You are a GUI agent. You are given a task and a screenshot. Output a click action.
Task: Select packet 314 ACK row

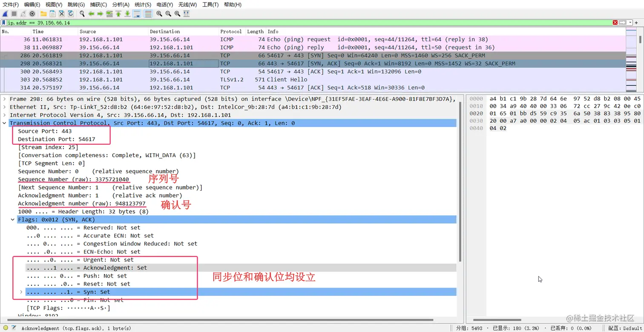coord(313,88)
